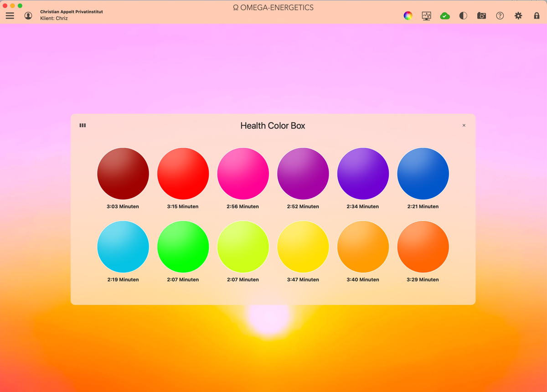Open the help question mark icon
547x392 pixels.
tap(500, 15)
